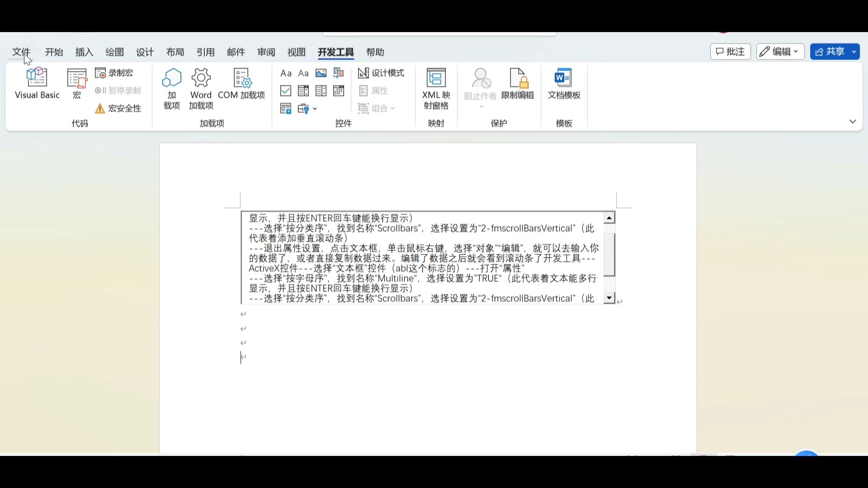The image size is (868, 488).
Task: Switch to the 布局 tab
Action: (175, 52)
